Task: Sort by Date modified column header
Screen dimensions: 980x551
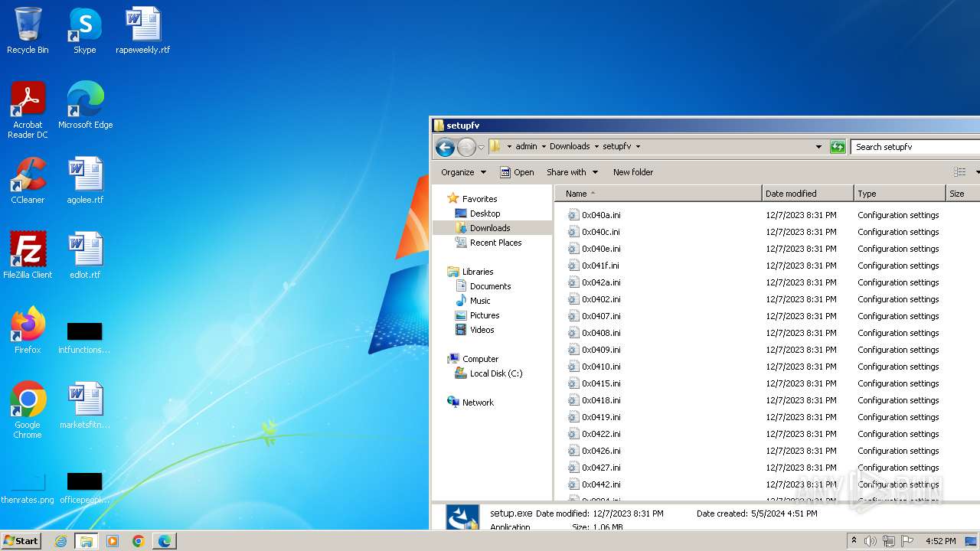Action: pyautogui.click(x=808, y=194)
